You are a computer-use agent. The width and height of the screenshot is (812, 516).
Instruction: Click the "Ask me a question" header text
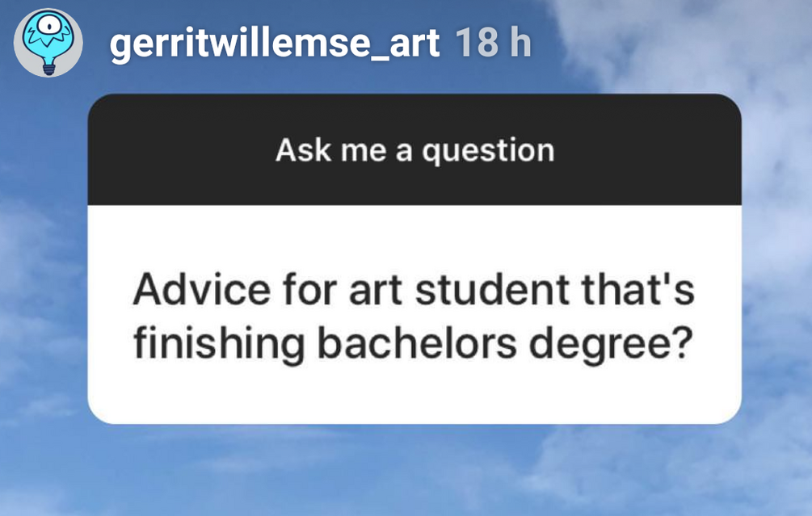tap(414, 151)
